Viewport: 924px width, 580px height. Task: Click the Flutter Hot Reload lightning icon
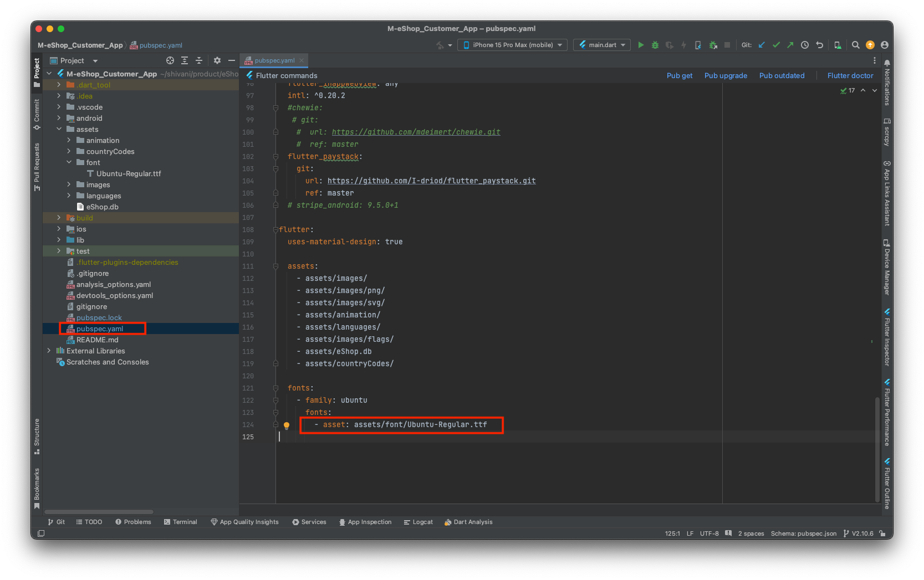click(683, 45)
